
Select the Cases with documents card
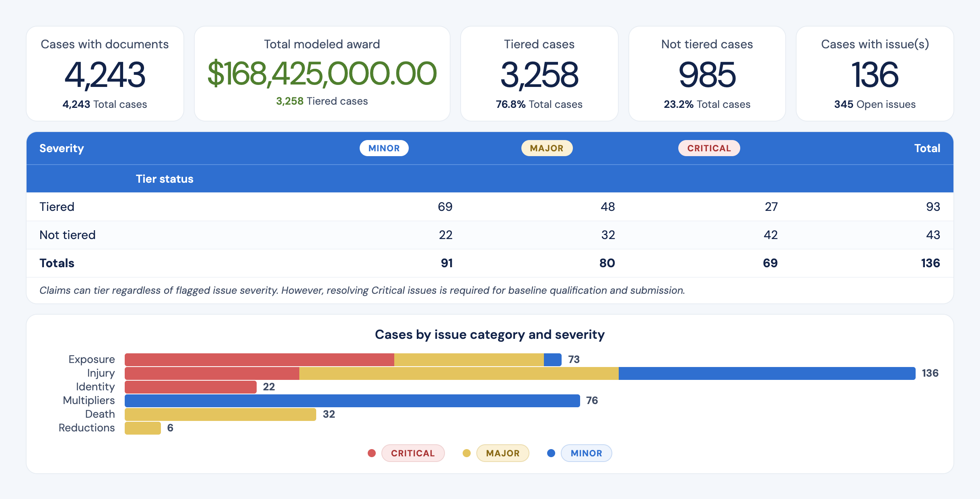click(x=105, y=74)
